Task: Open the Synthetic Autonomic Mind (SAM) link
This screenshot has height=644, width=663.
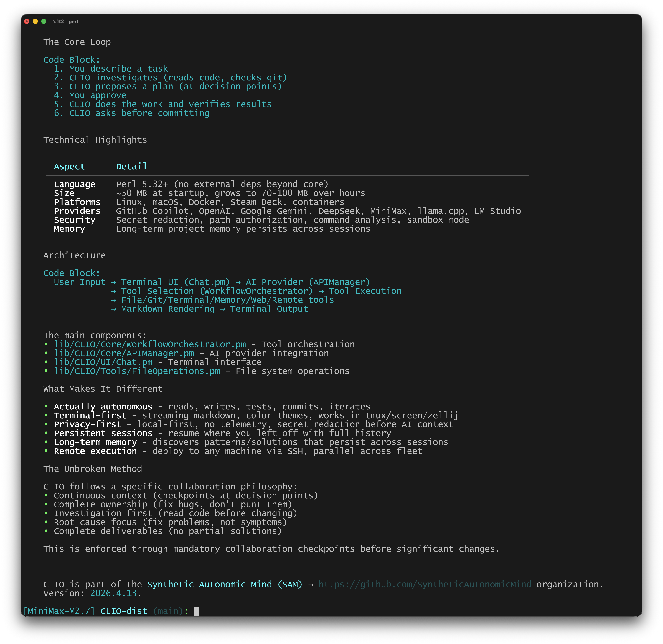Action: [x=225, y=584]
